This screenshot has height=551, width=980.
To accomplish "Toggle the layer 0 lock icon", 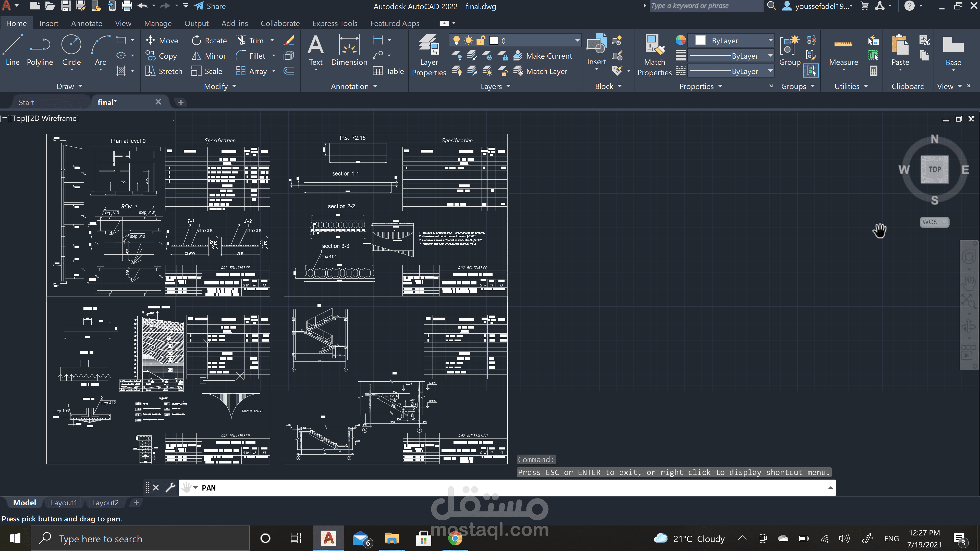I will point(481,40).
